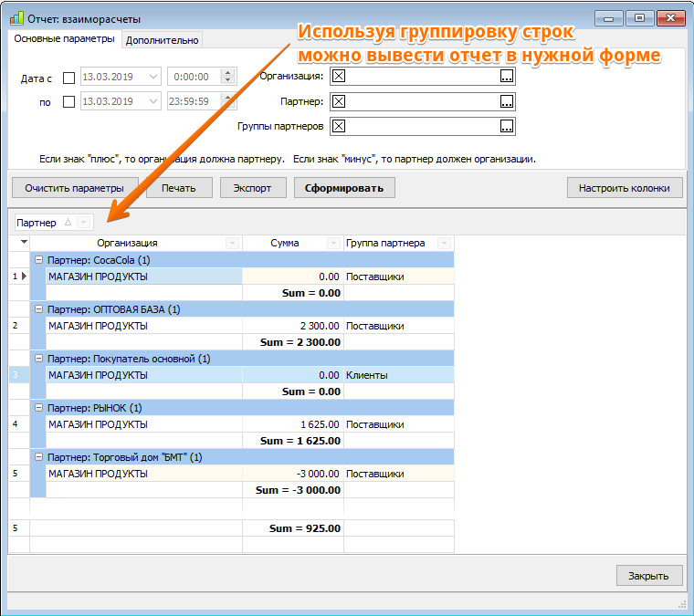
Task: Clear the Партнер field with X icon
Action: [339, 101]
